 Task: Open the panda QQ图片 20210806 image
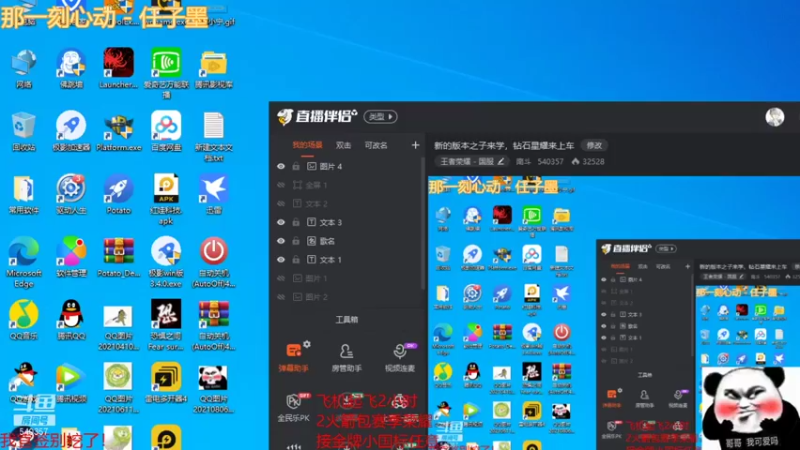tap(214, 388)
